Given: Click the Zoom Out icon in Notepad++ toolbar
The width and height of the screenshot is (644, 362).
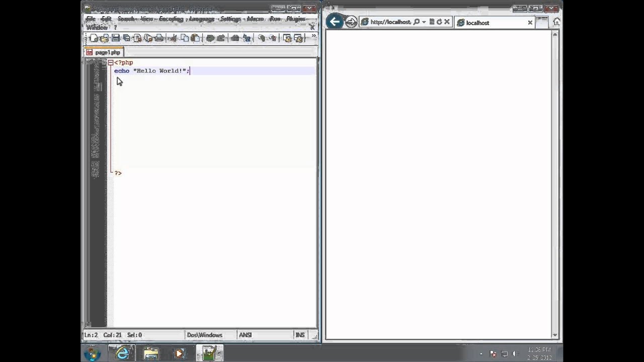Looking at the screenshot, I should (273, 38).
